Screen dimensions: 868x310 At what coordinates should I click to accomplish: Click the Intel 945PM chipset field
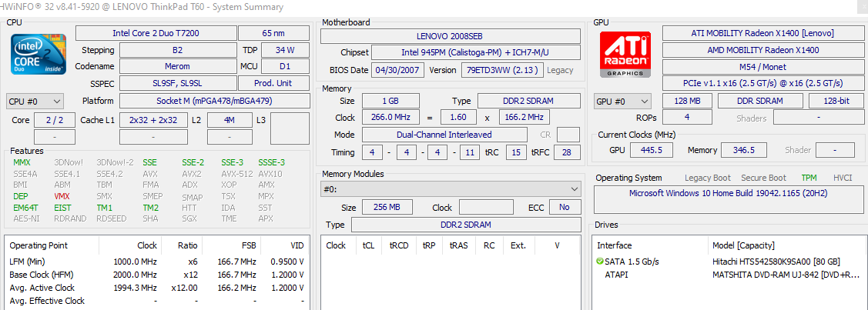pos(475,52)
